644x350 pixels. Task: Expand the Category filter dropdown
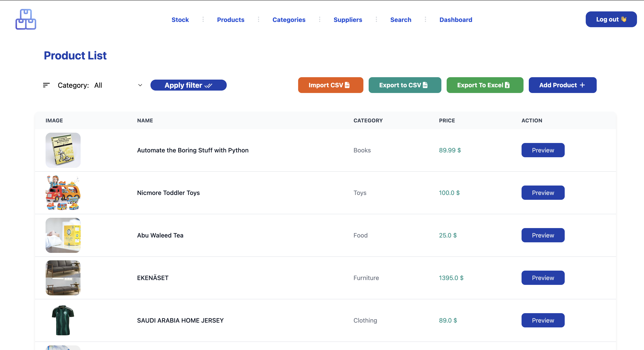(118, 85)
